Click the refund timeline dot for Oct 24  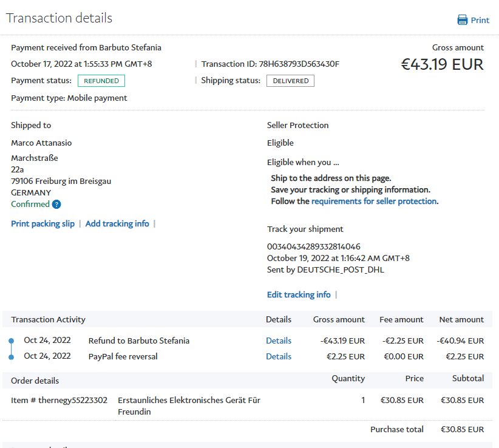pyautogui.click(x=11, y=341)
